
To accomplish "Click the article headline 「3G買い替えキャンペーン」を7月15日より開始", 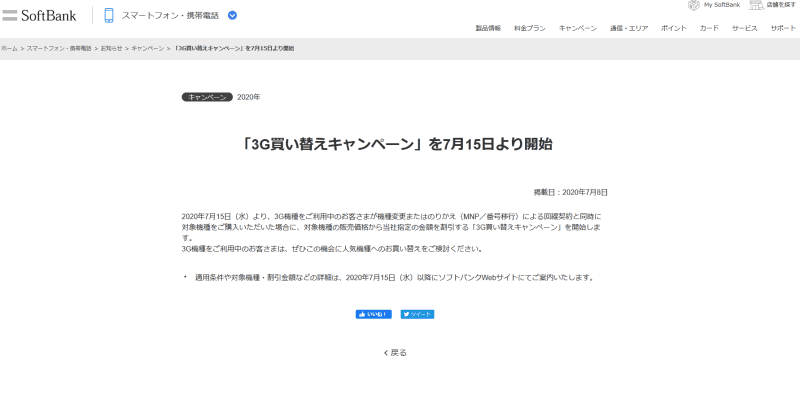I will (396, 144).
